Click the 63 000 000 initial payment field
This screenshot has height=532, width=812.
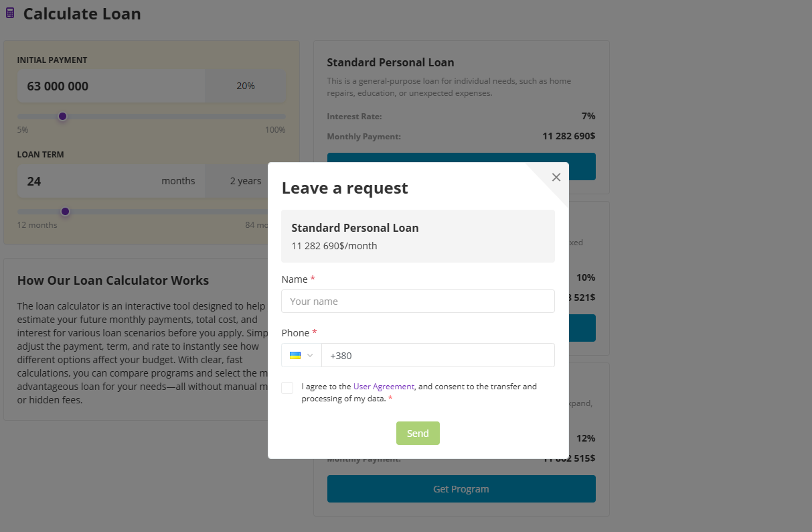111,86
